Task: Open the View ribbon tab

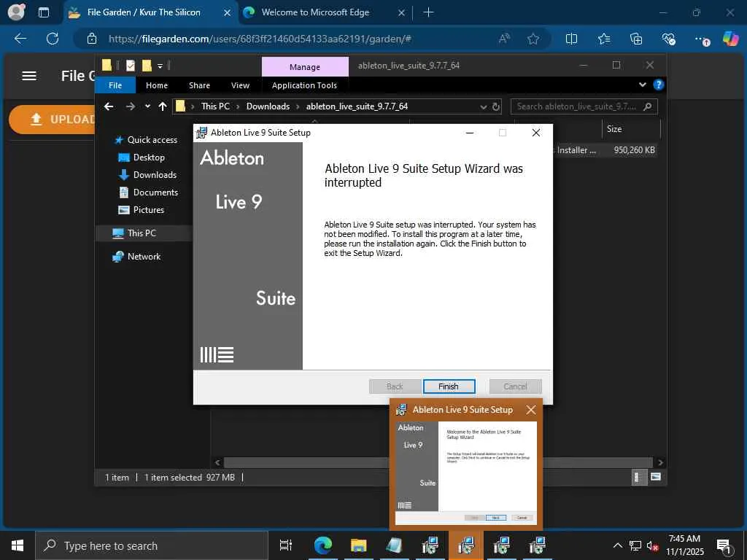Action: coord(240,85)
